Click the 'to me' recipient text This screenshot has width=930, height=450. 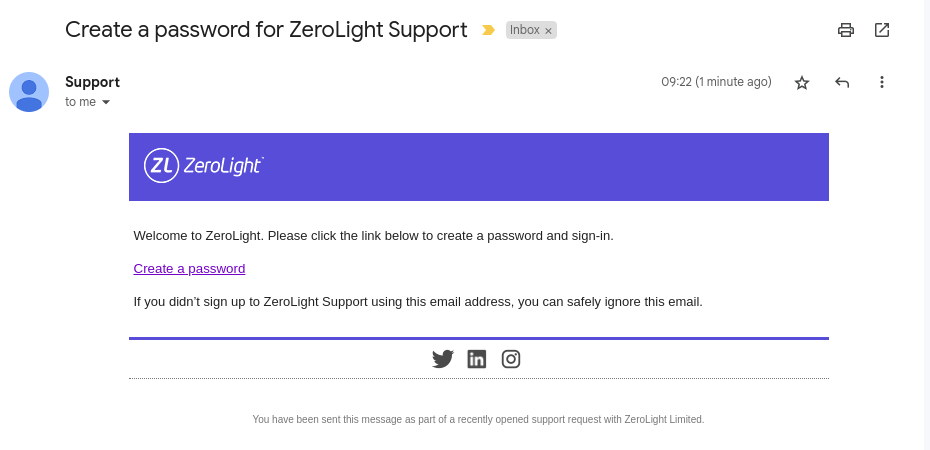pos(81,101)
